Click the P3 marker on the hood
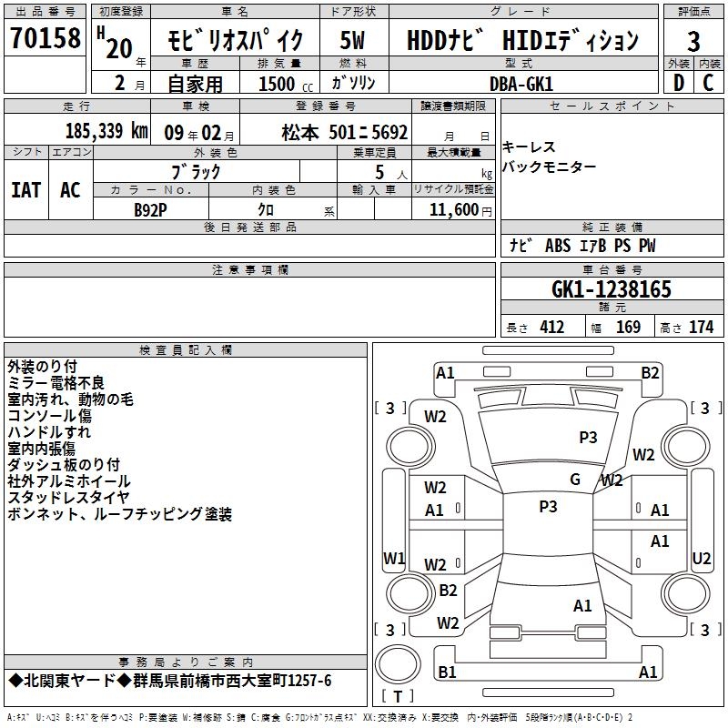The image size is (728, 728). 588,438
